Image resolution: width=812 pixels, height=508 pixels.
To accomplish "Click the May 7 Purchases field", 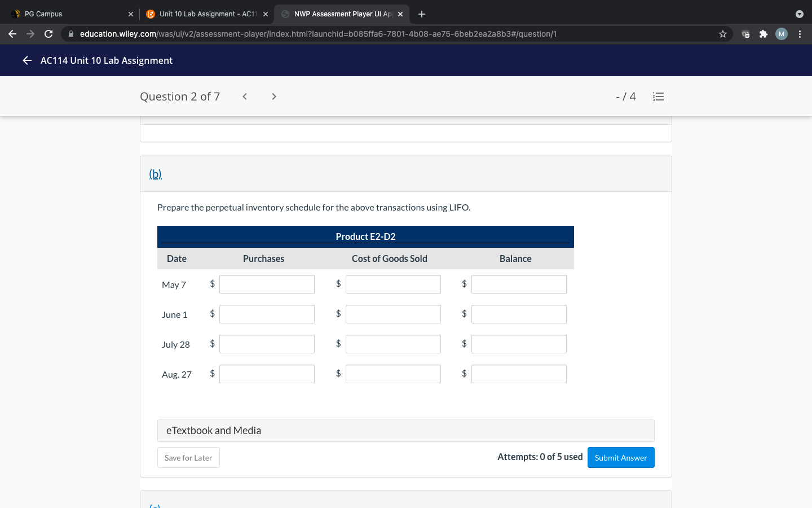I will [267, 284].
